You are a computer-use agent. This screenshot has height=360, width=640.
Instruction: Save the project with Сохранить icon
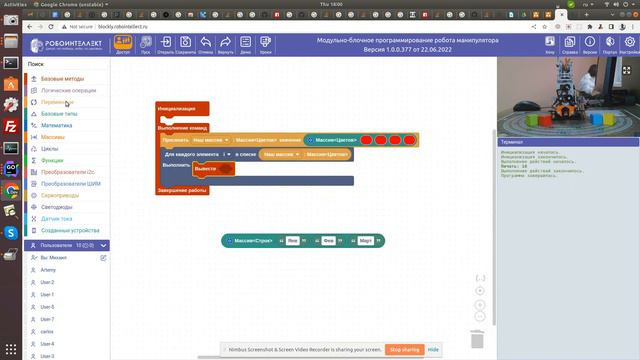pos(185,44)
